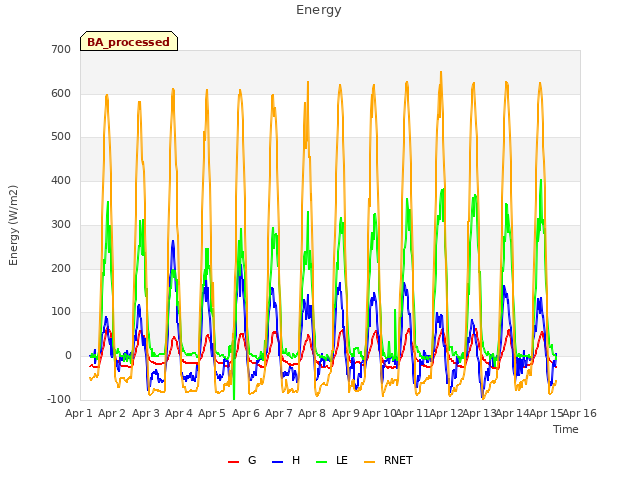Screen dimensions: 640x480
Task: Click the 400 y-axis value
Action: [x=61, y=180]
